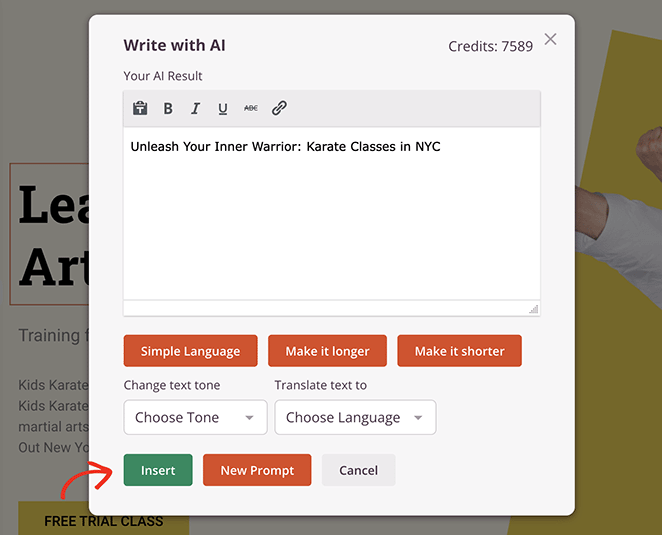Start a New Prompt

click(257, 470)
